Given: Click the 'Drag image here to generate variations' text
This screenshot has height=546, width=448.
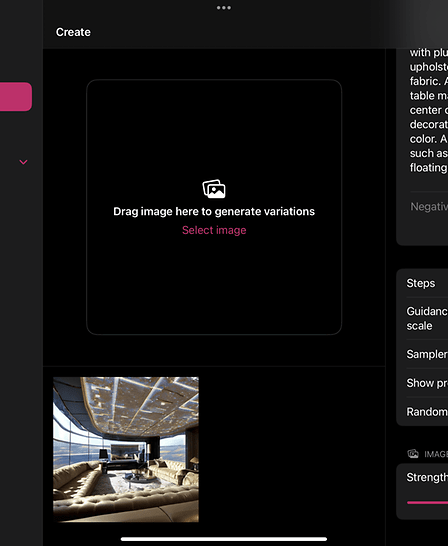Looking at the screenshot, I should point(214,211).
